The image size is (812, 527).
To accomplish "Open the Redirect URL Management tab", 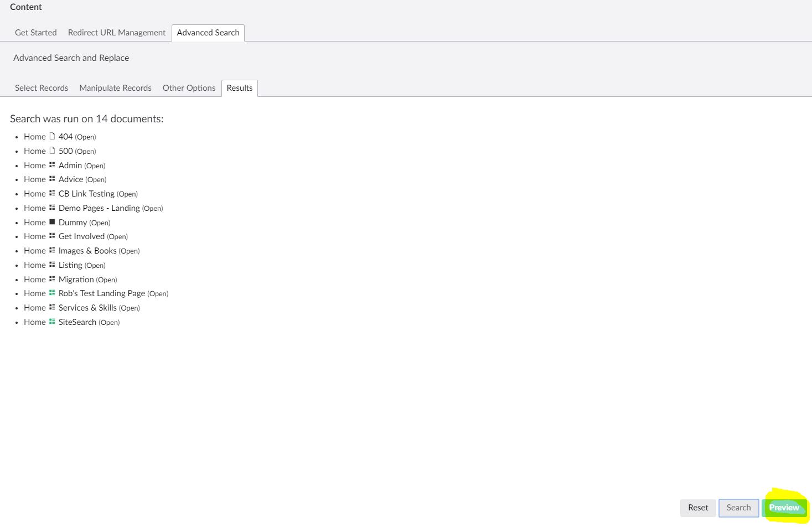I will [x=116, y=32].
